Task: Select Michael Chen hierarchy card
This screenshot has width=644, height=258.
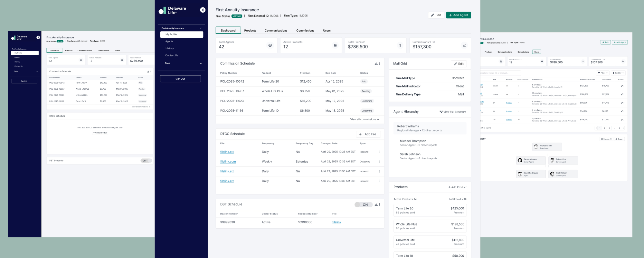Action: 547,147
